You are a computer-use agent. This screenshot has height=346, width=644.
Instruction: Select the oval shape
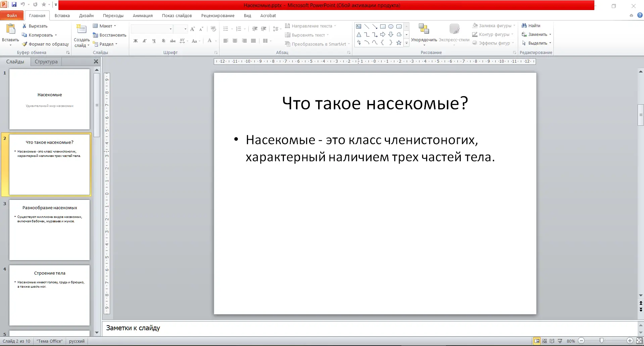pos(391,26)
